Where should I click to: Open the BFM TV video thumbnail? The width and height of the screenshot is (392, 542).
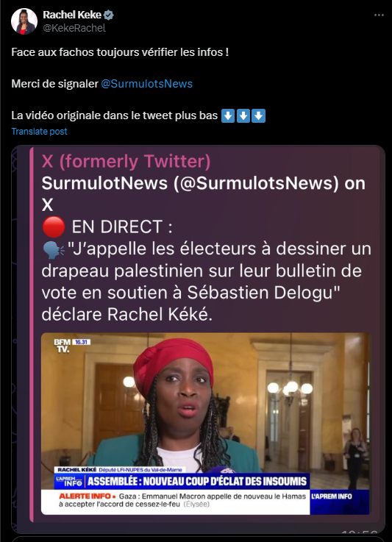[x=205, y=424]
